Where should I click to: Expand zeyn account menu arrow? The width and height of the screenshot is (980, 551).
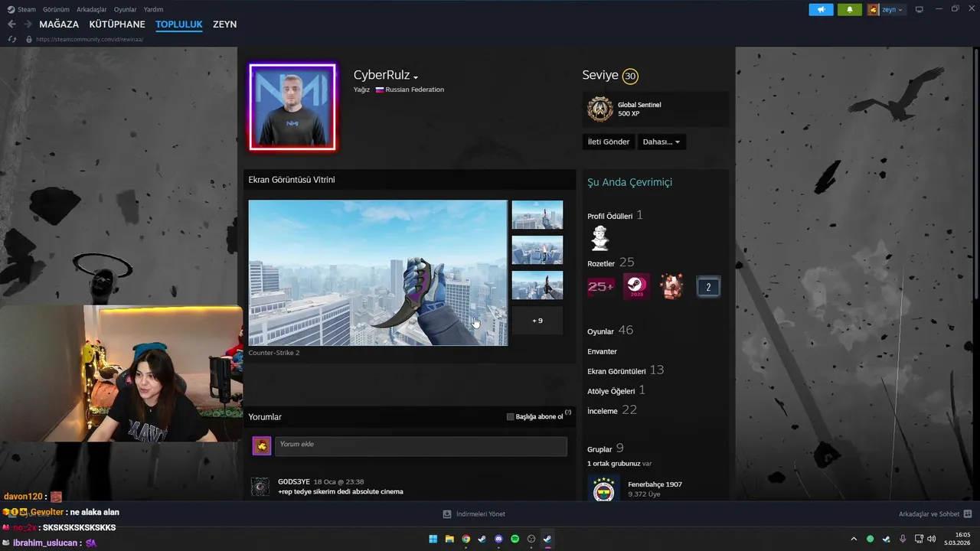900,10
